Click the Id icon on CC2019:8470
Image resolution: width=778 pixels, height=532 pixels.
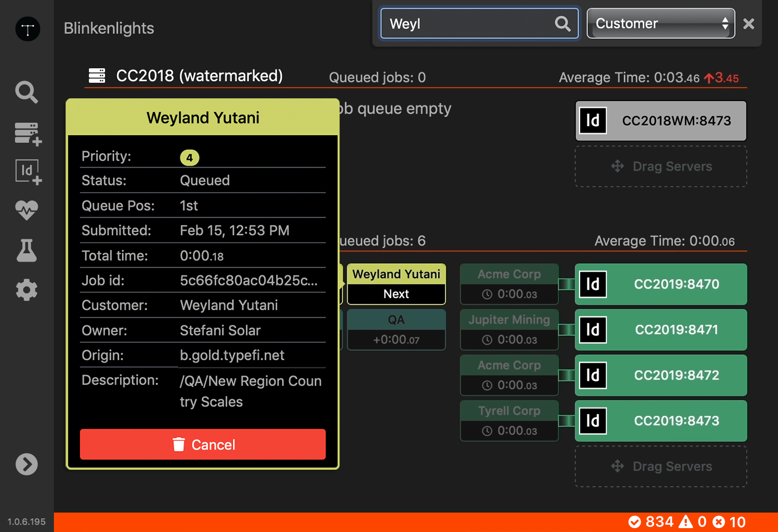tap(593, 284)
